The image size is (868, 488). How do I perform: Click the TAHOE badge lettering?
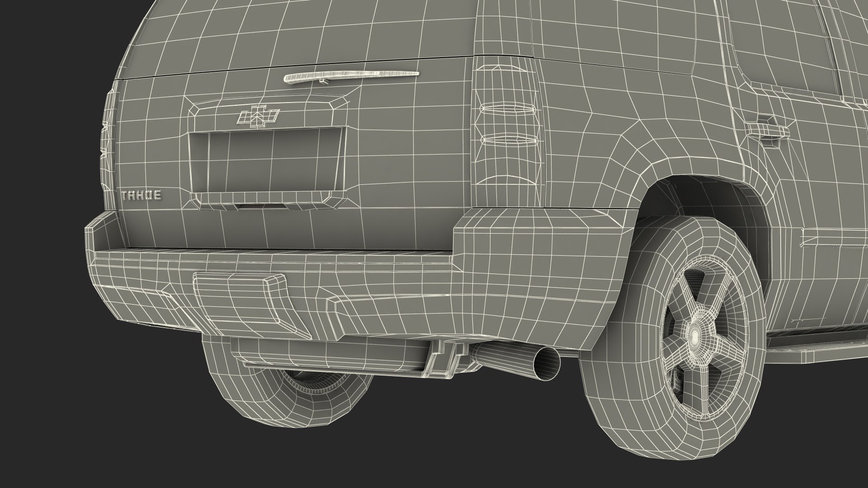click(x=142, y=195)
